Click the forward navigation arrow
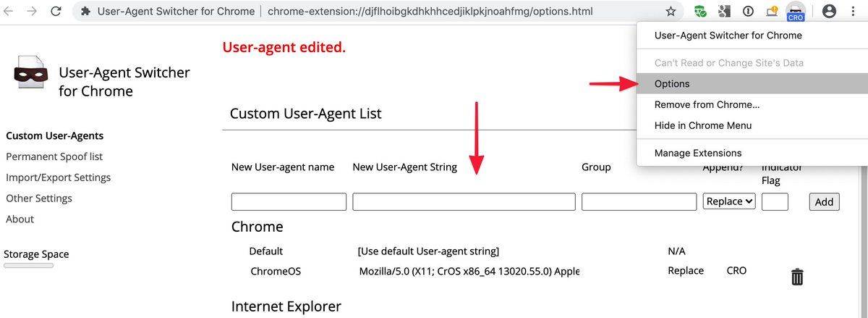 33,12
